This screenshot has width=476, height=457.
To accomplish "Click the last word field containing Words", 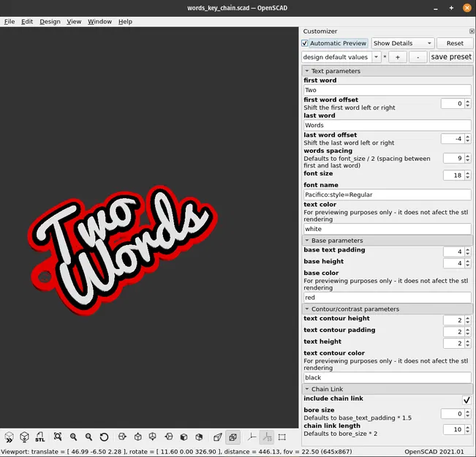I will coord(388,125).
